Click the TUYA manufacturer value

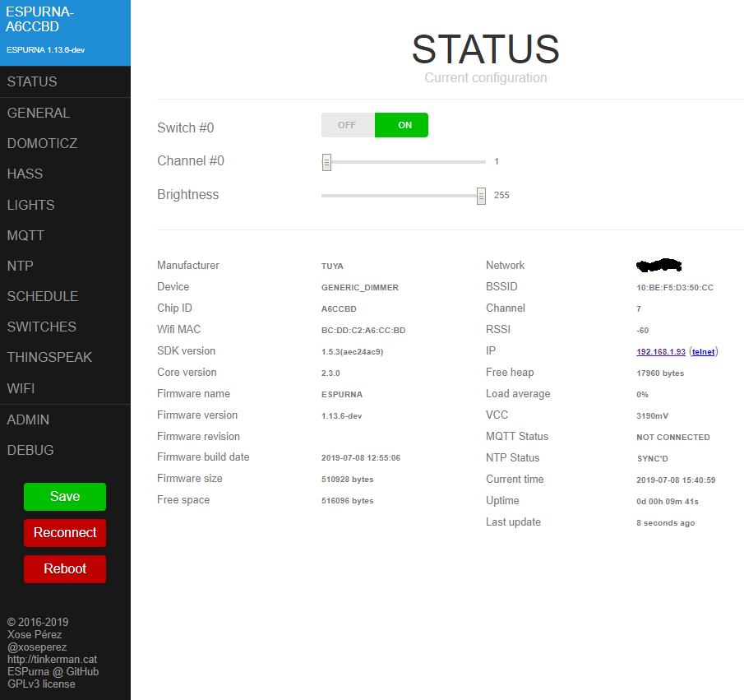332,266
